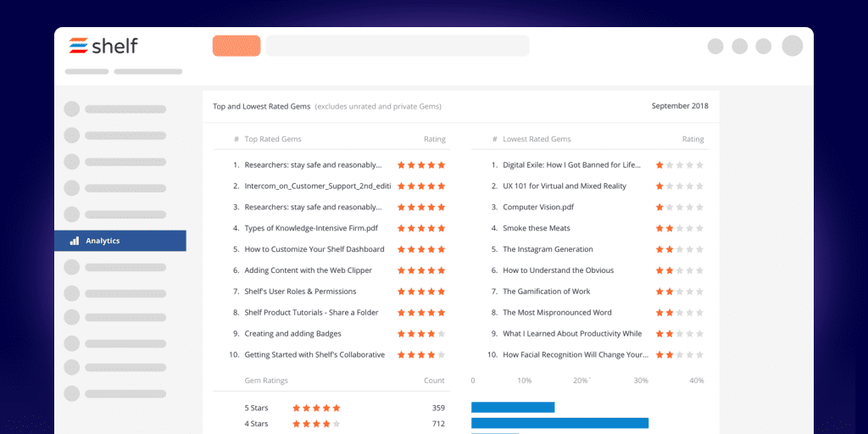Open 'How Facial Recognition Will Change Your' gem
This screenshot has height=434, width=868.
coord(576,355)
